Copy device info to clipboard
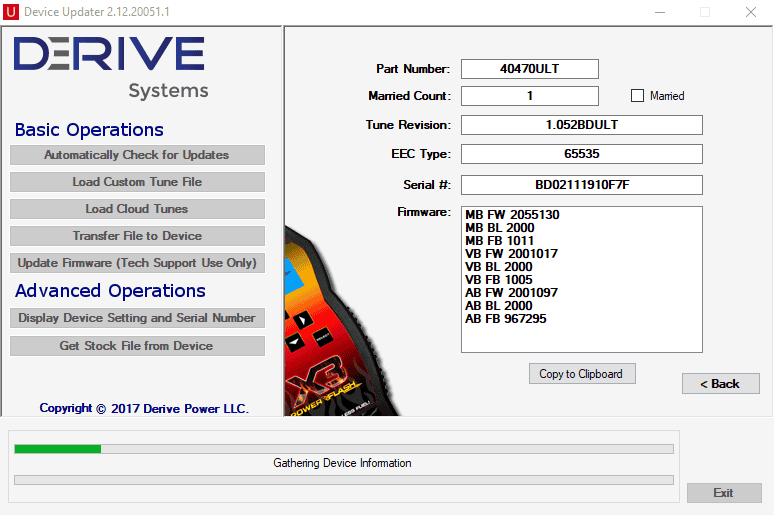This screenshot has height=515, width=774. pos(582,374)
